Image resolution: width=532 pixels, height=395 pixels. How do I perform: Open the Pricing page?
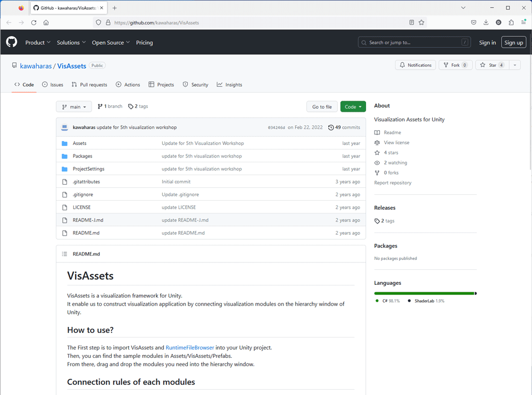click(145, 43)
